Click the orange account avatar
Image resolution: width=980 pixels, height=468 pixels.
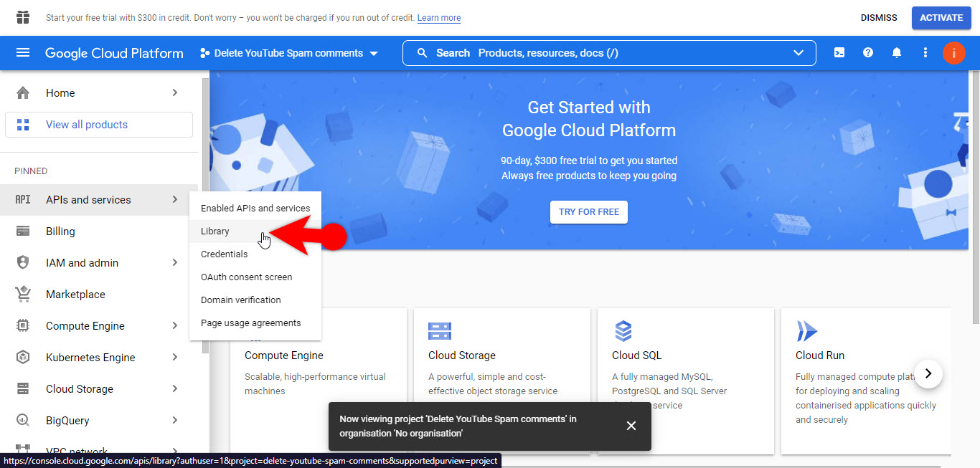pyautogui.click(x=954, y=53)
